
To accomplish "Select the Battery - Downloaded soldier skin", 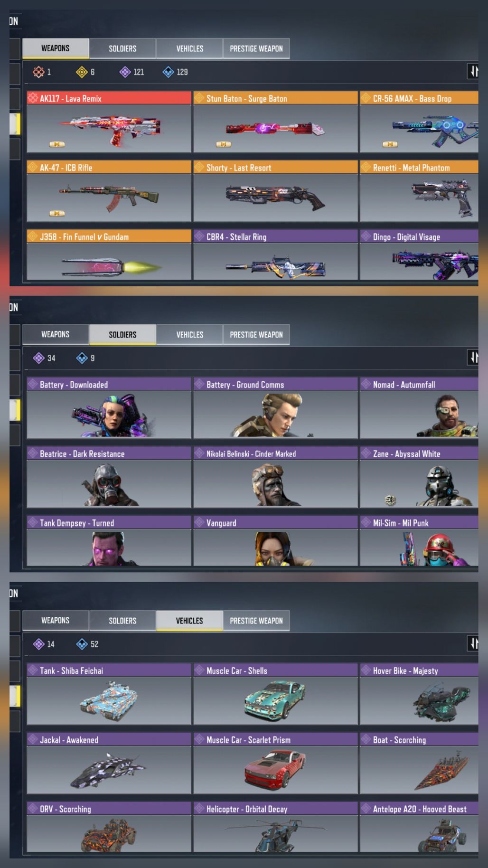I will 109,408.
